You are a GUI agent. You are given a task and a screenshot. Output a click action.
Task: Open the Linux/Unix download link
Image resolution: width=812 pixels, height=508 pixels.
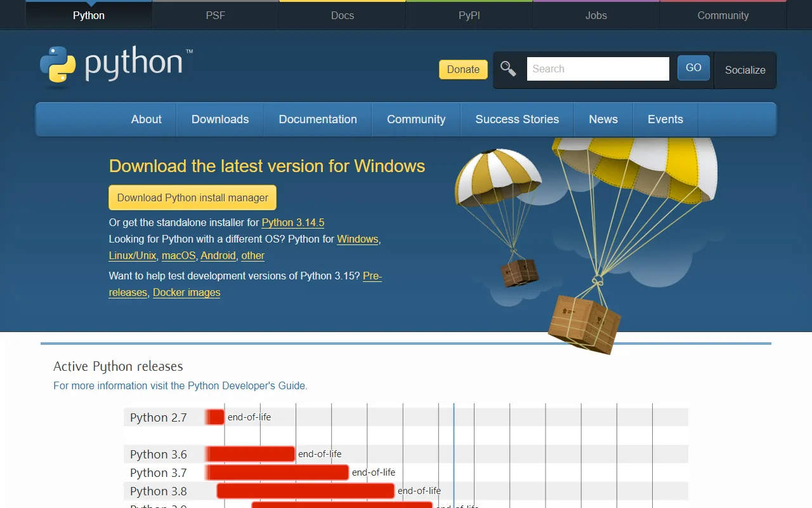pyautogui.click(x=133, y=255)
